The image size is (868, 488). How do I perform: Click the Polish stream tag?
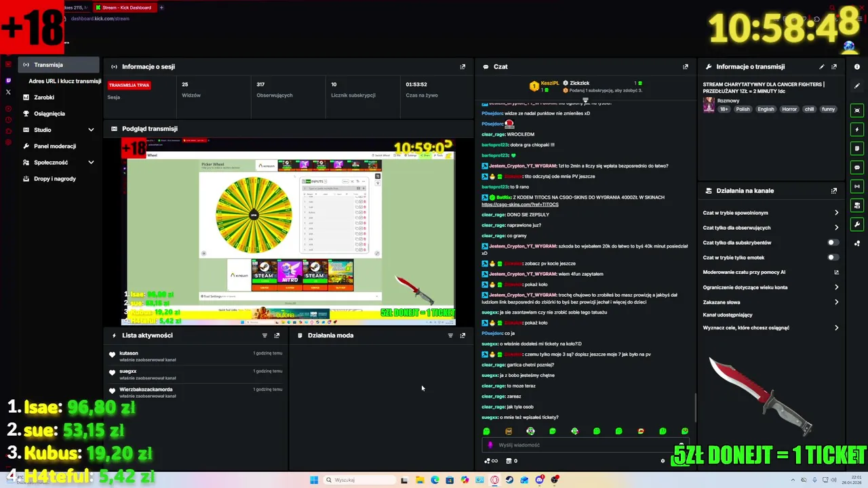[743, 109]
